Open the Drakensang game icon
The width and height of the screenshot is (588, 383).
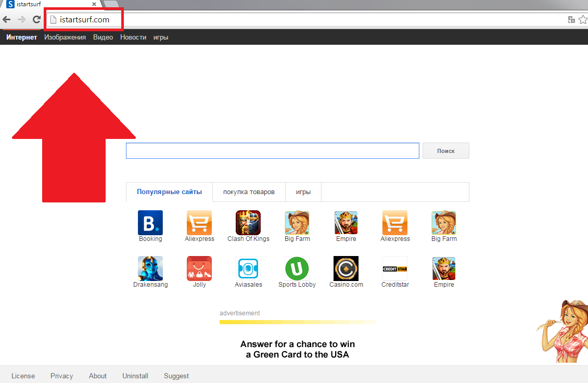(150, 269)
